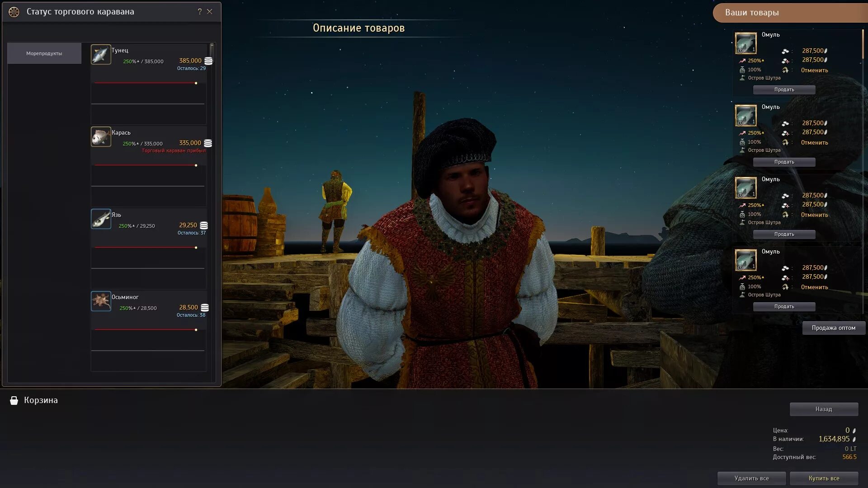This screenshot has width=868, height=488.
Task: Close the Статус торгового каравана panel
Action: (x=210, y=12)
